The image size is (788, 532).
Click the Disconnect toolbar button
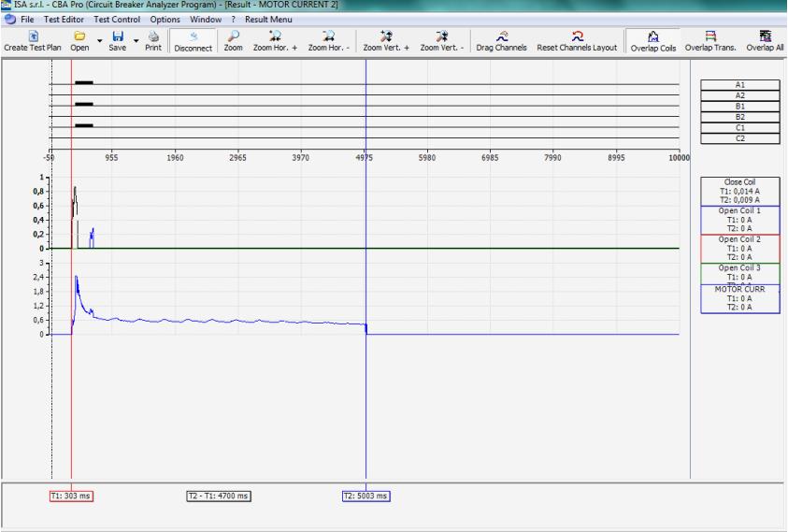(193, 41)
